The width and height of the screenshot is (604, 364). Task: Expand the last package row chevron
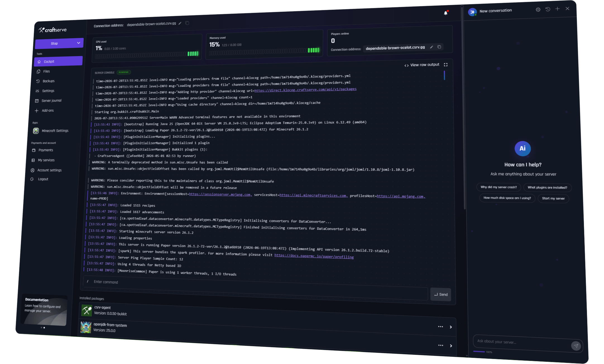click(451, 346)
